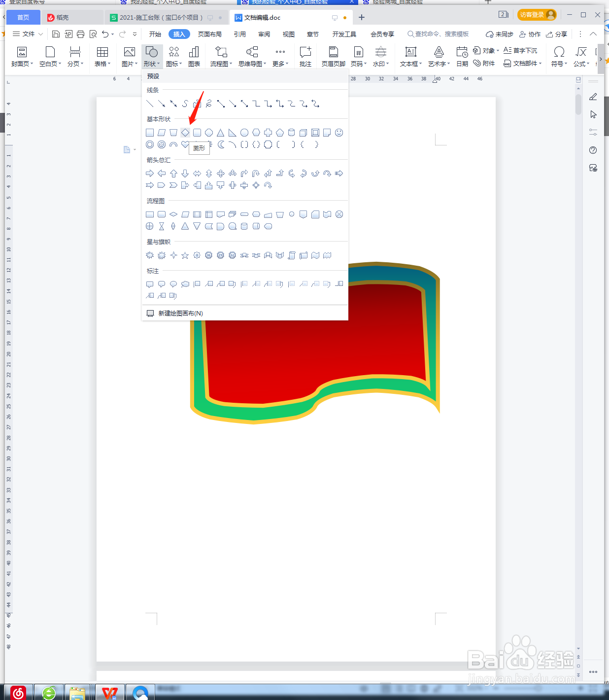Select the cross basic shape
This screenshot has width=609, height=700.
[x=268, y=133]
